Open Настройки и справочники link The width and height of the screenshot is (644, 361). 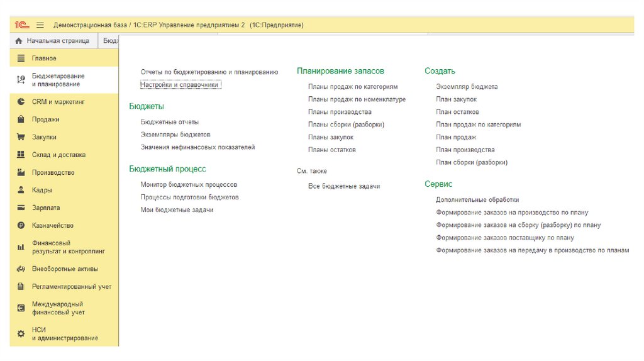pyautogui.click(x=179, y=85)
